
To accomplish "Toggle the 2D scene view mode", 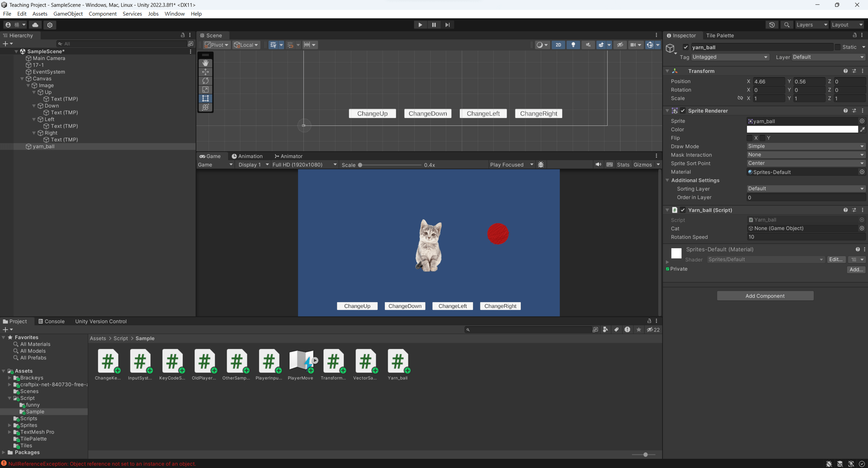I will 558,45.
